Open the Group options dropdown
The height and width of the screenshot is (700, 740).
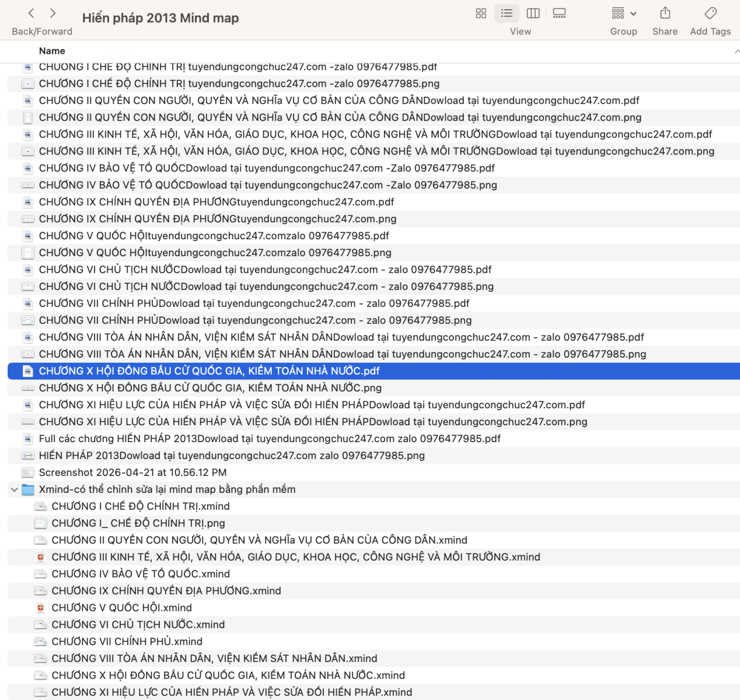[623, 13]
